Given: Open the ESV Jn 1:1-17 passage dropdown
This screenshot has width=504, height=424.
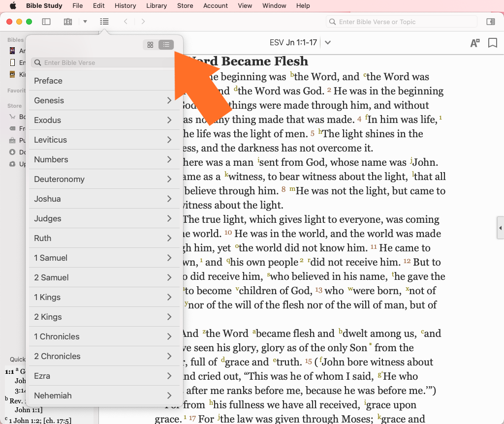Looking at the screenshot, I should [x=328, y=43].
